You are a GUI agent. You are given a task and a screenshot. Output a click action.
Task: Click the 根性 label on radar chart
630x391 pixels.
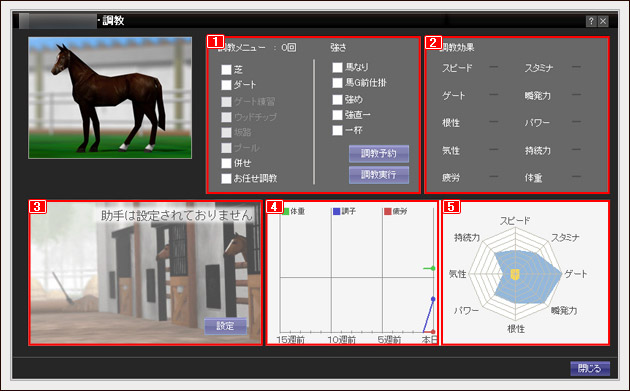click(x=516, y=329)
